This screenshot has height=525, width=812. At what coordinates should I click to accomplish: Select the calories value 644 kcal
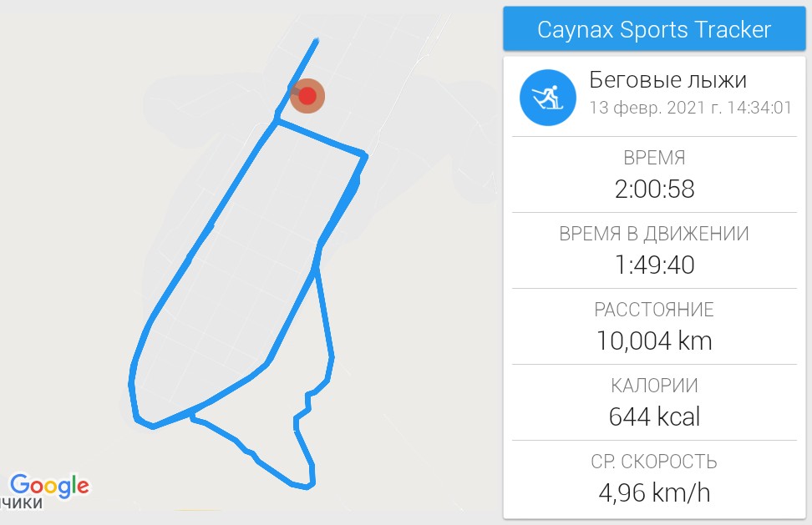click(654, 416)
